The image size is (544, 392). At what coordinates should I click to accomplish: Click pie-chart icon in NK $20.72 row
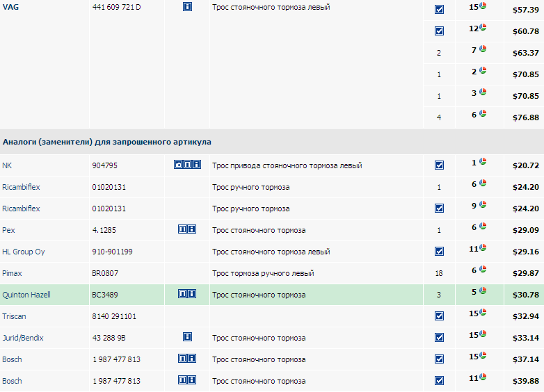(483, 161)
